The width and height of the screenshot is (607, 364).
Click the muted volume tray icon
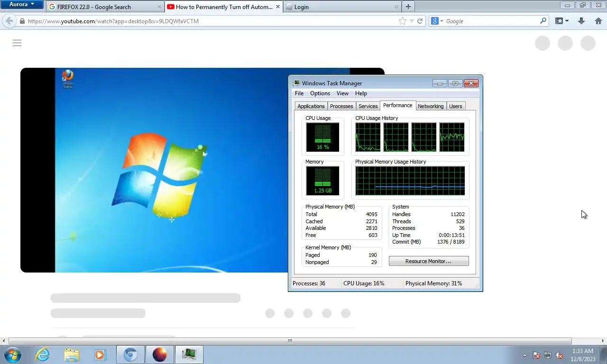(x=559, y=355)
